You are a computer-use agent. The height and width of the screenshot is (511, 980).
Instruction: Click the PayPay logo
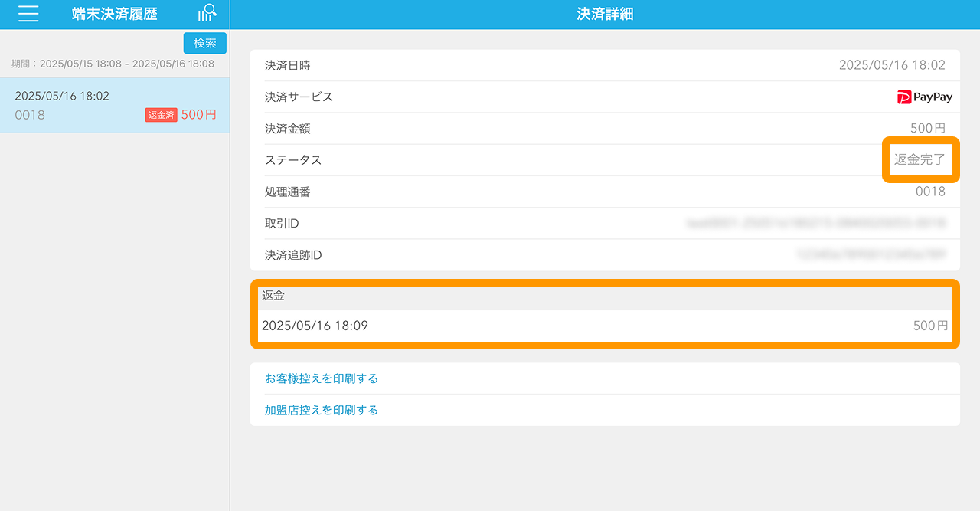(x=925, y=97)
